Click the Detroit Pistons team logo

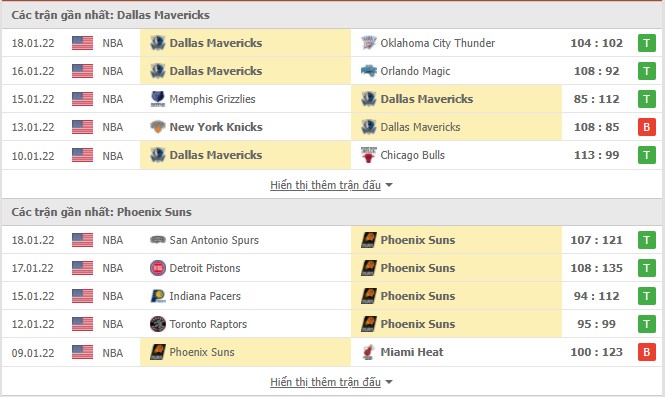pos(158,268)
